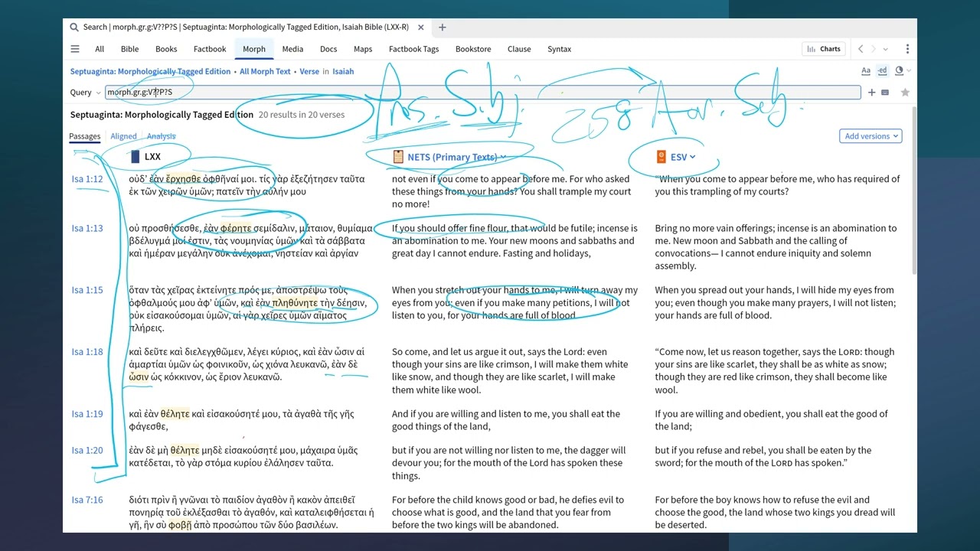The image size is (980, 551).
Task: Change resource Septuaginta Morphologically Tagged Edition
Action: (150, 71)
